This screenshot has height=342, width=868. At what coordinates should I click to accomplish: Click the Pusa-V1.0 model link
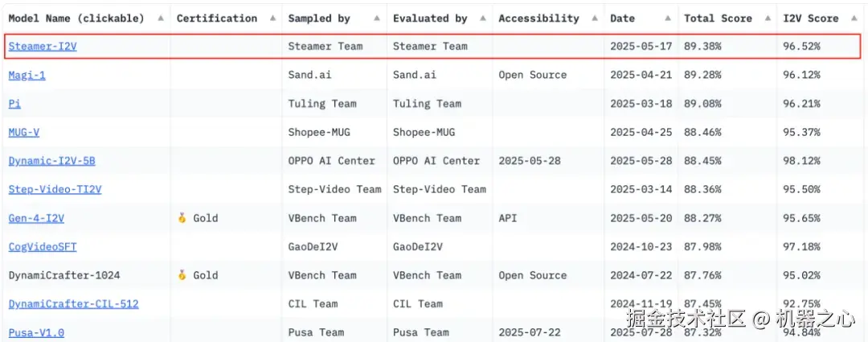(36, 332)
